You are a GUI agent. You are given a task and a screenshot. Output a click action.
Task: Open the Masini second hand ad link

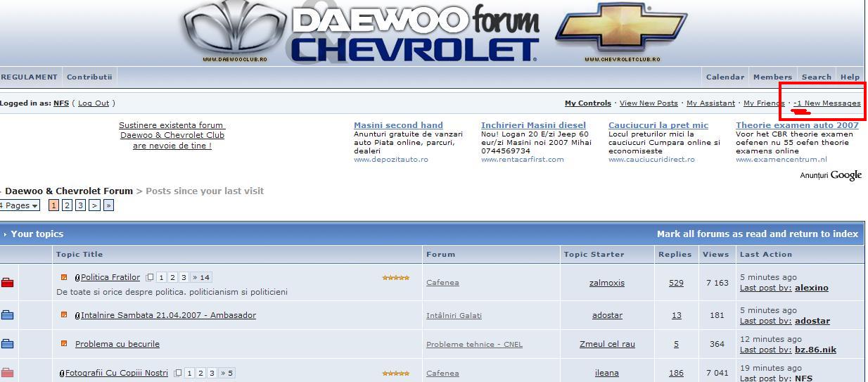[398, 125]
